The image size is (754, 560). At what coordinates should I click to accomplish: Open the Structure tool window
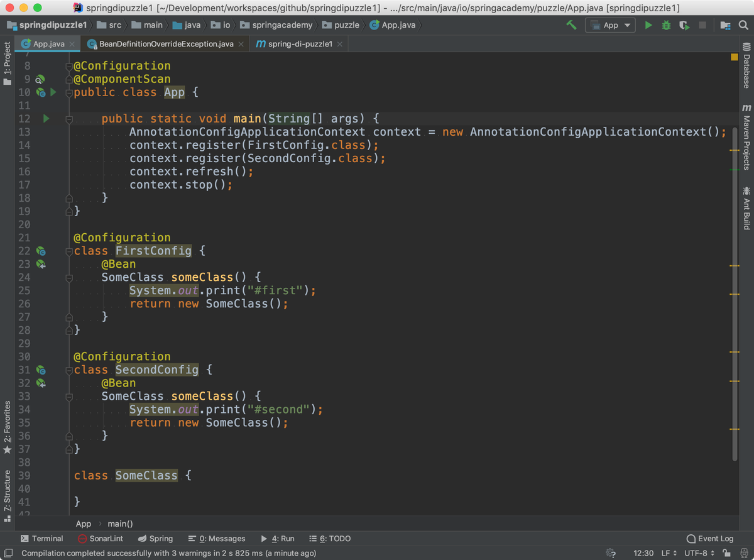click(7, 496)
